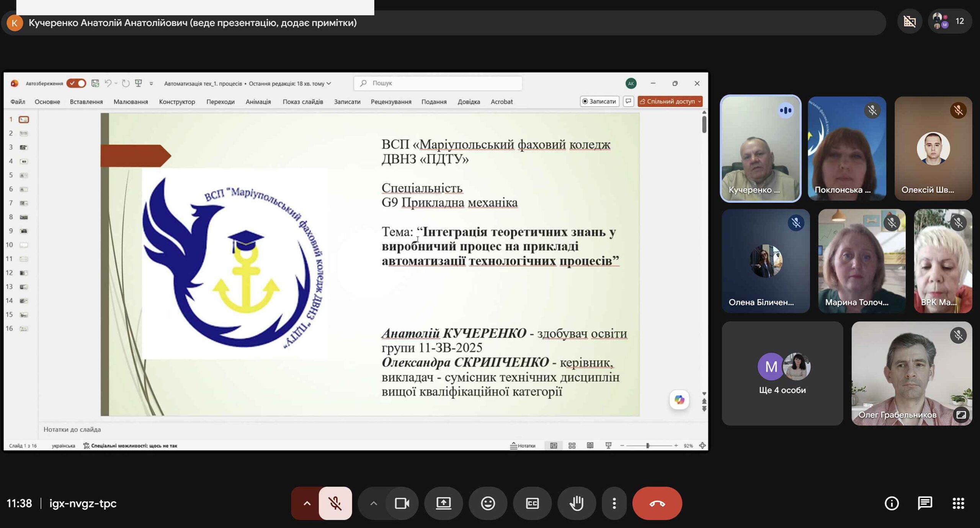Click muted mic icon on Марина Толоч tile
Image resolution: width=980 pixels, height=528 pixels.
892,223
